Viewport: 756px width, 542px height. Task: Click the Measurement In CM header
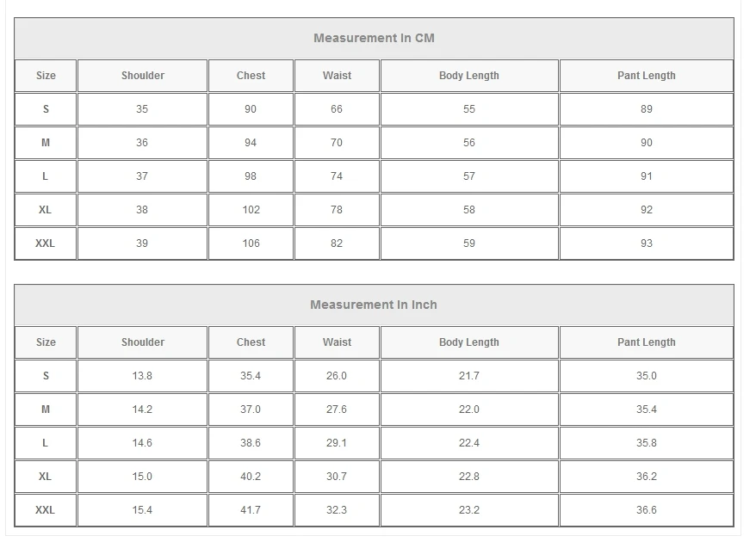(374, 38)
